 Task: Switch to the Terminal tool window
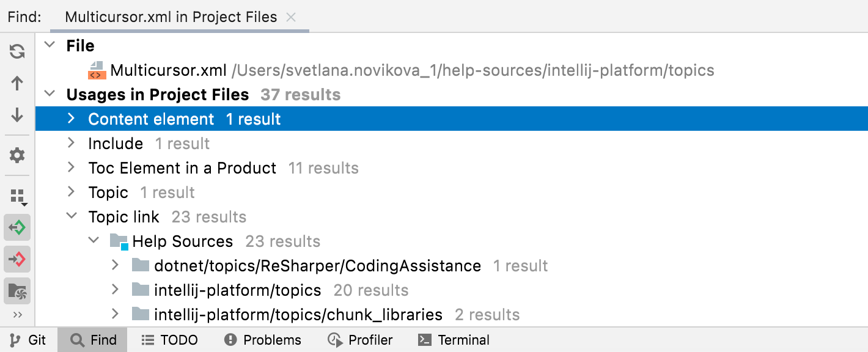tap(454, 340)
